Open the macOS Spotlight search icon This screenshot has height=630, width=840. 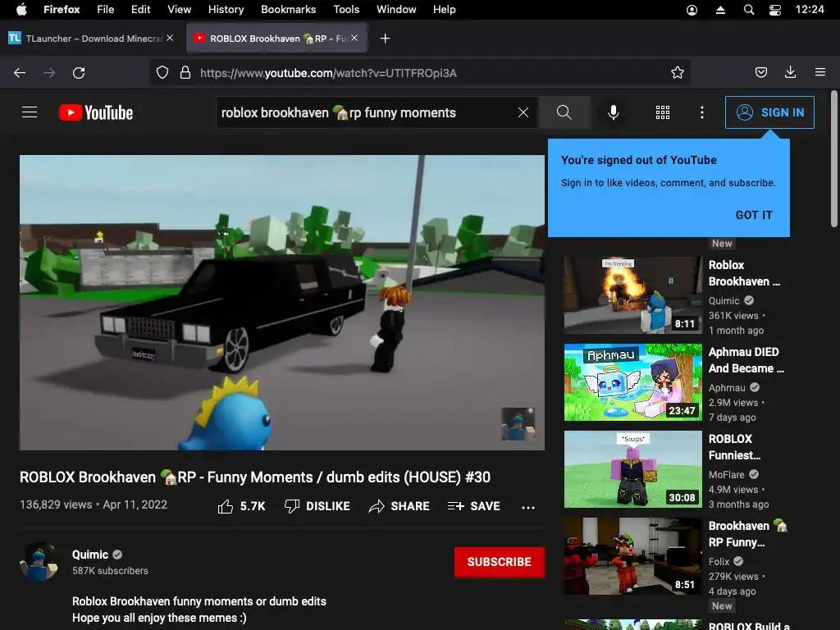click(x=749, y=10)
